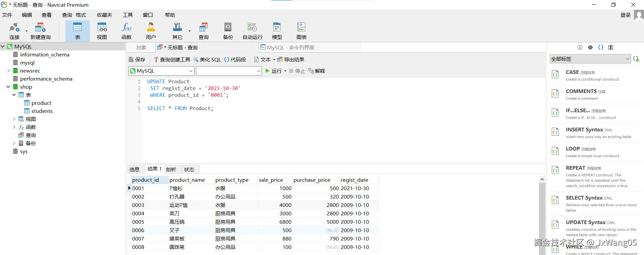Click the UPDATE Syntax snippet icon
644x255 pixels.
coord(555,225)
